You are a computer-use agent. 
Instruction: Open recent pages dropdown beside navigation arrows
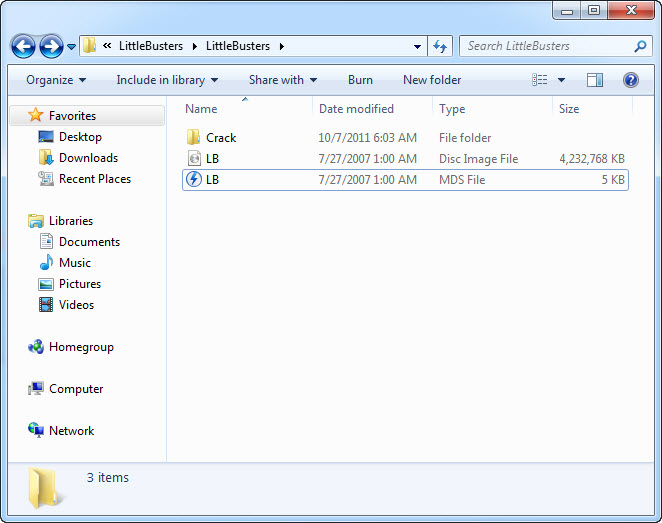71,46
